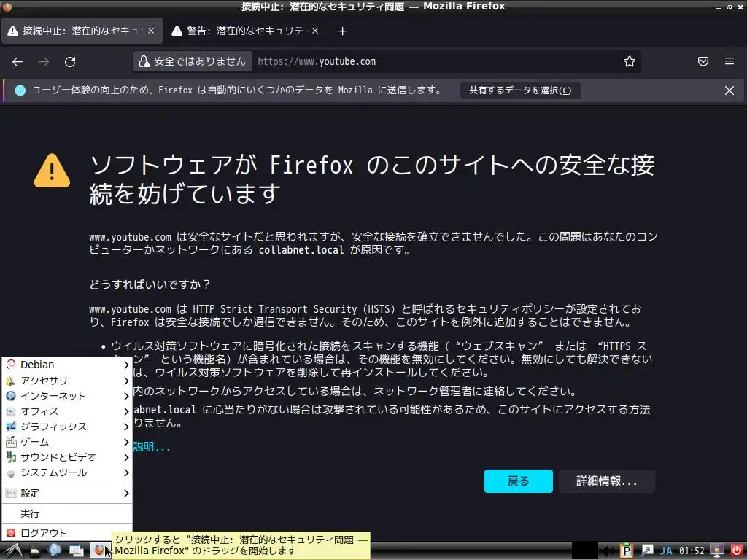Open the インターネット menu category
The height and width of the screenshot is (560, 747).
[67, 396]
